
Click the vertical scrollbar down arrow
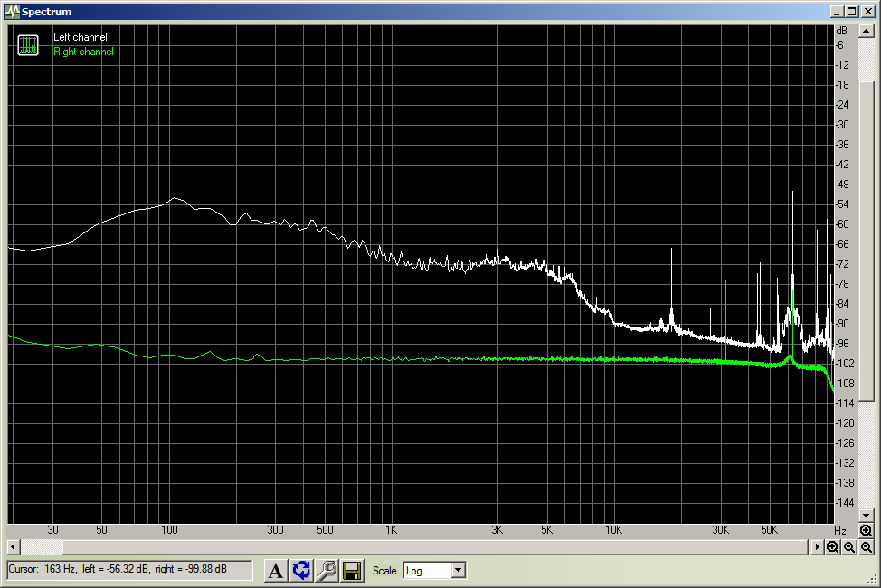point(867,515)
